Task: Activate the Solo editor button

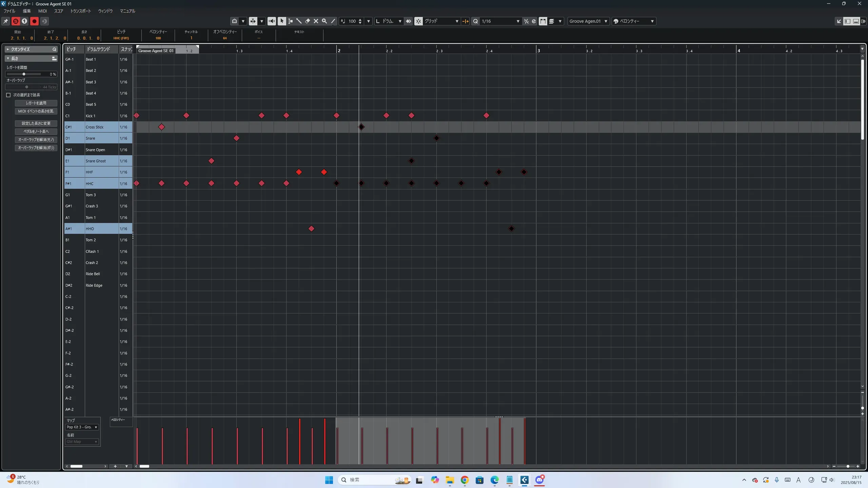Action: coord(16,21)
